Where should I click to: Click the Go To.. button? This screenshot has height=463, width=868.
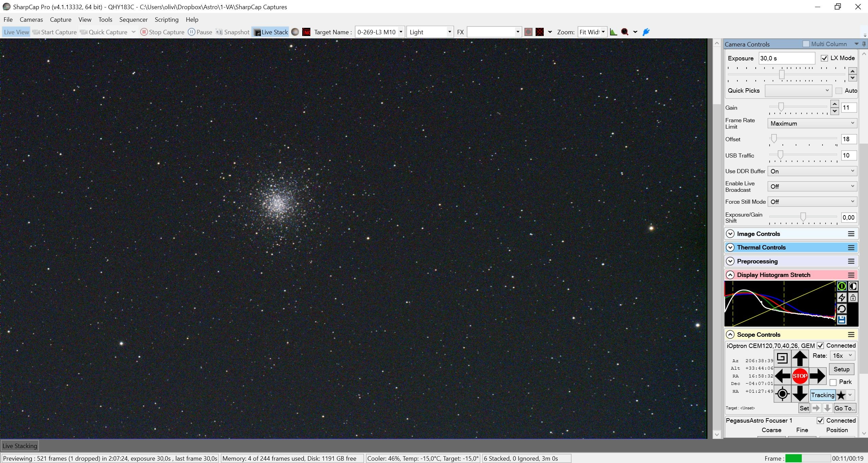tap(844, 408)
